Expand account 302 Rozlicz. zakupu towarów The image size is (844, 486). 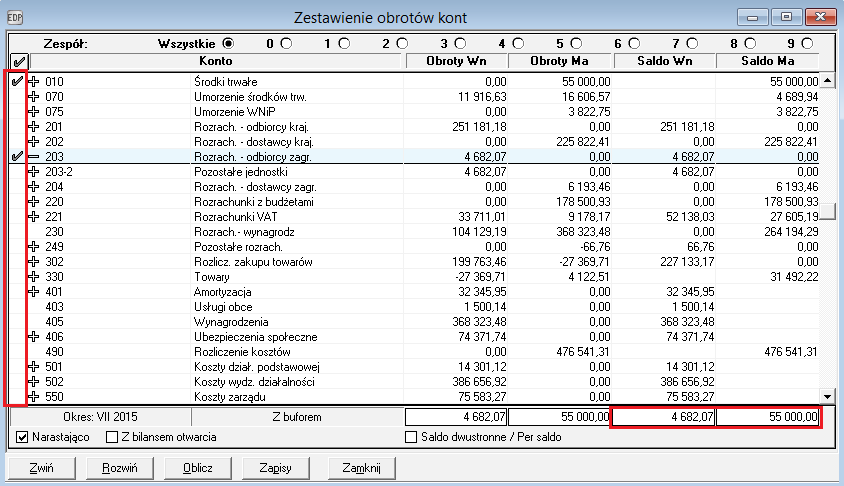click(x=33, y=262)
